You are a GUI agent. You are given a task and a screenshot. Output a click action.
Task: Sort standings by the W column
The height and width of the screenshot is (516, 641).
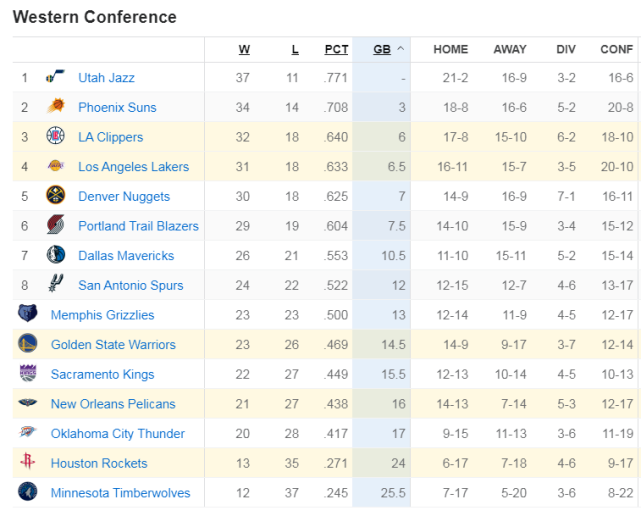click(244, 49)
